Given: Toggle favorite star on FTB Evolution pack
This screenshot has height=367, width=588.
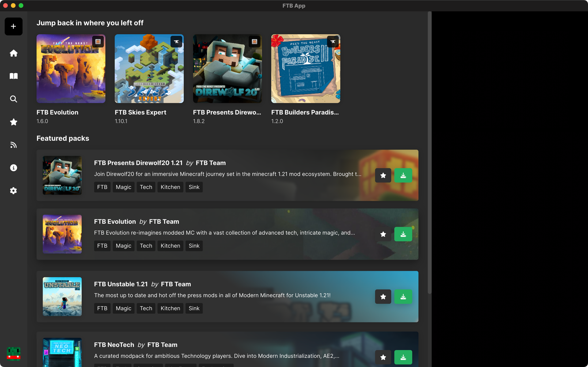Looking at the screenshot, I should point(383,234).
